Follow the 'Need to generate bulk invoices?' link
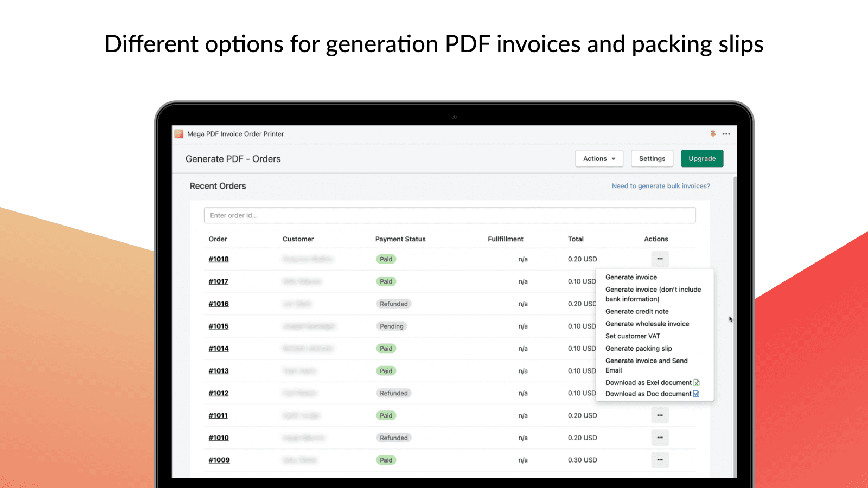 point(661,185)
